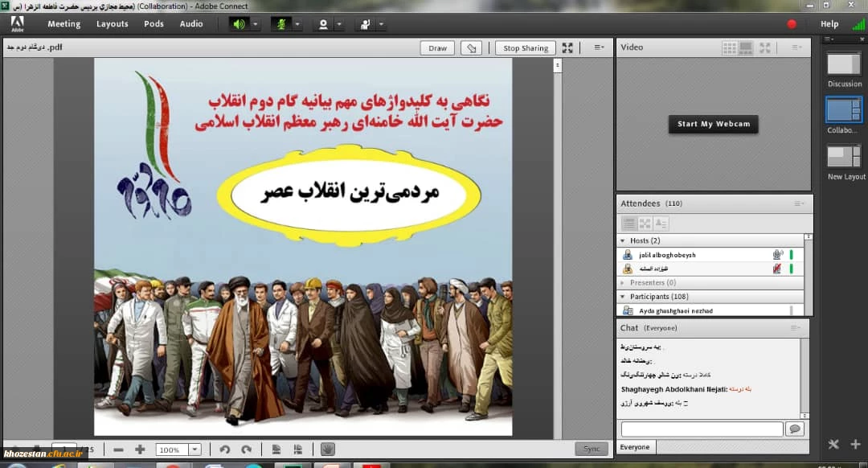Toggle the microphone mute button

pyautogui.click(x=281, y=24)
